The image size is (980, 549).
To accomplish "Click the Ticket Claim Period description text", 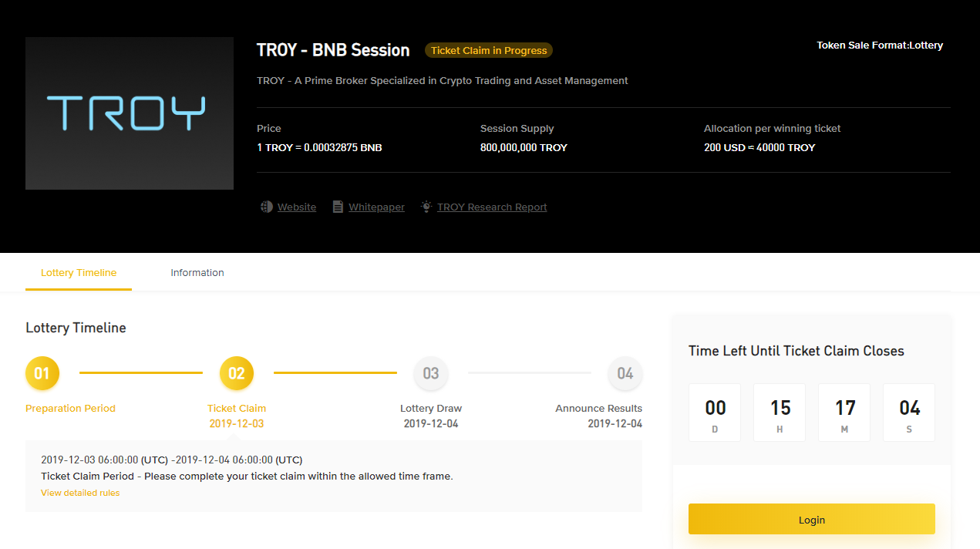I will pyautogui.click(x=247, y=476).
